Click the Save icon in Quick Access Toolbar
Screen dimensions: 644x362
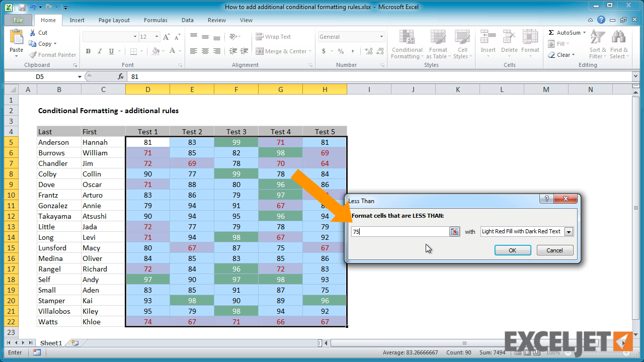(x=22, y=7)
